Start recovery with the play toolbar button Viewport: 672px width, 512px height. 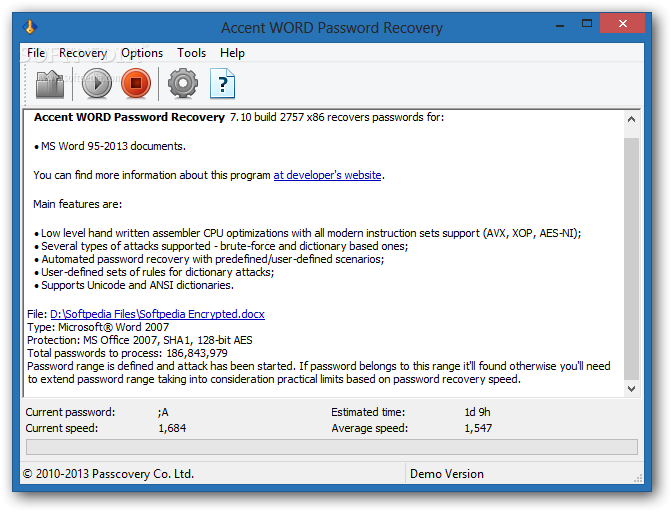(x=97, y=83)
